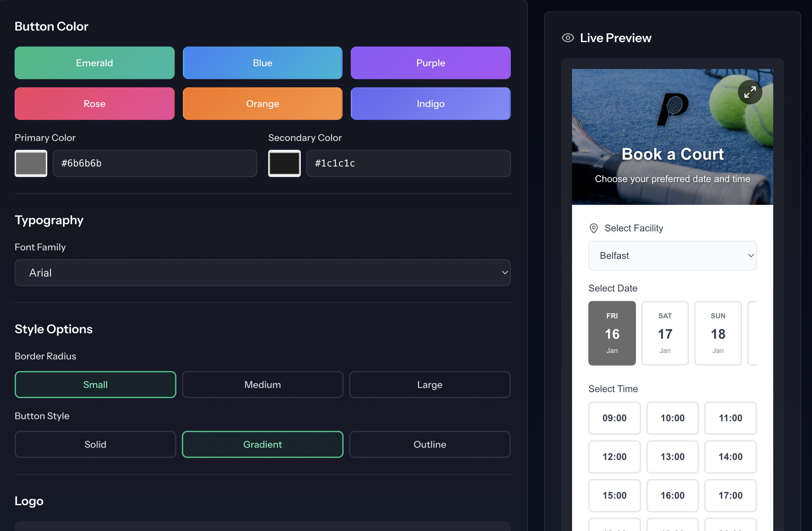Select the 16:00 time slot

pyautogui.click(x=672, y=496)
